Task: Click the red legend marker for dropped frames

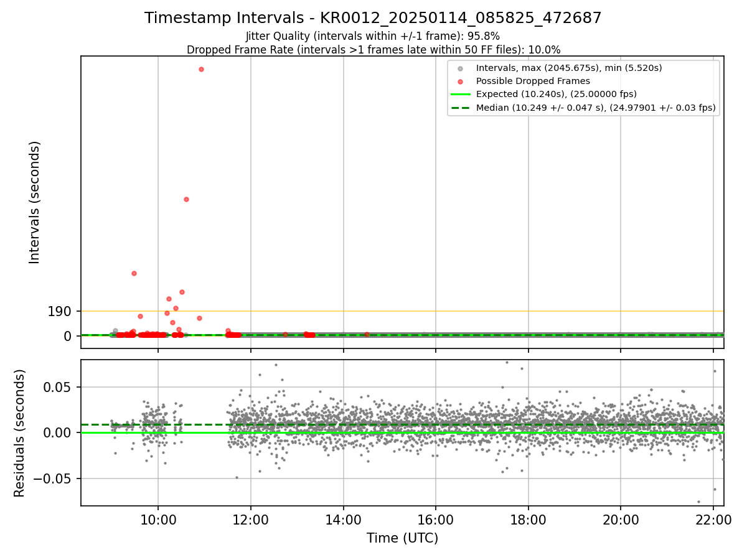Action: pos(460,82)
